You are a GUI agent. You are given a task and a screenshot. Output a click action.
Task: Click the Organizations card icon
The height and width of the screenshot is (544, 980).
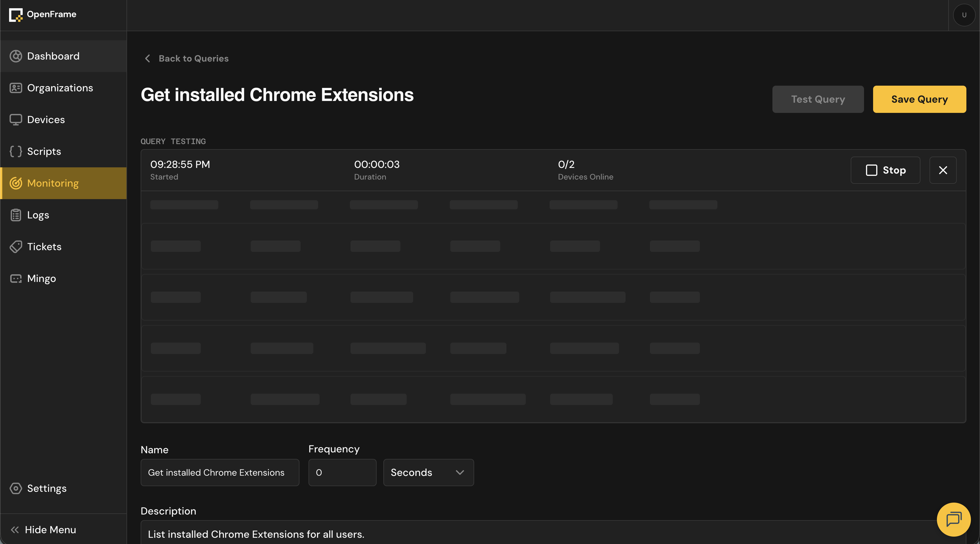(16, 88)
